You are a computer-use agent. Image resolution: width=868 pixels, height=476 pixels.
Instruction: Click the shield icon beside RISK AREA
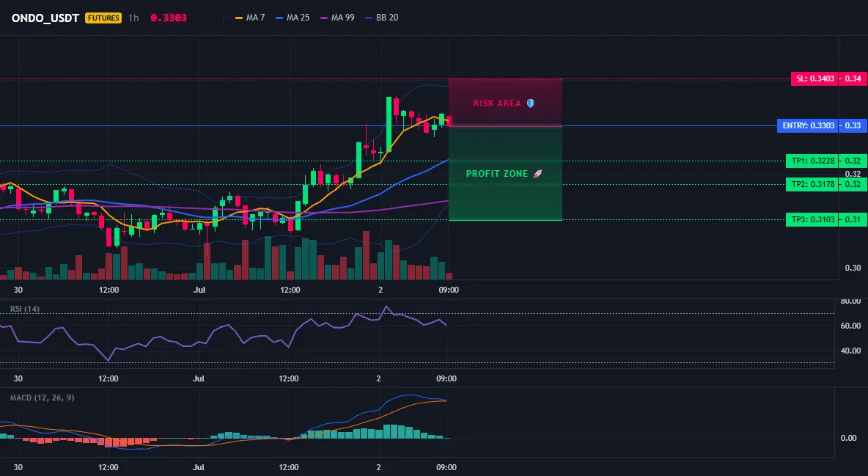tap(530, 103)
